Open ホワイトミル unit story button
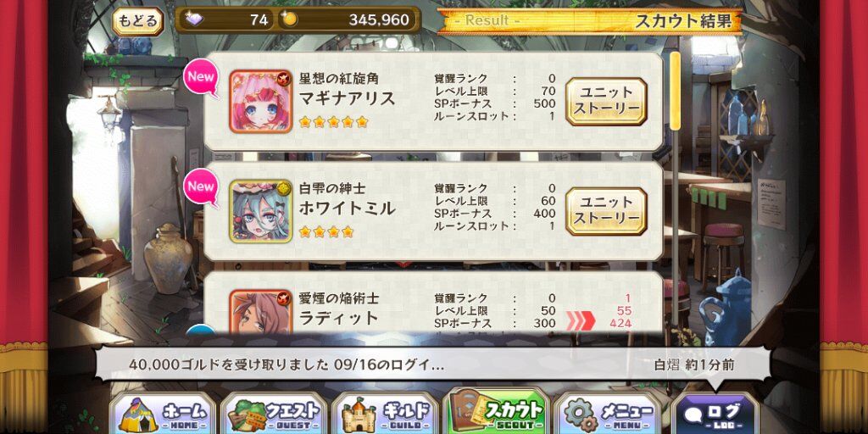 click(x=606, y=211)
